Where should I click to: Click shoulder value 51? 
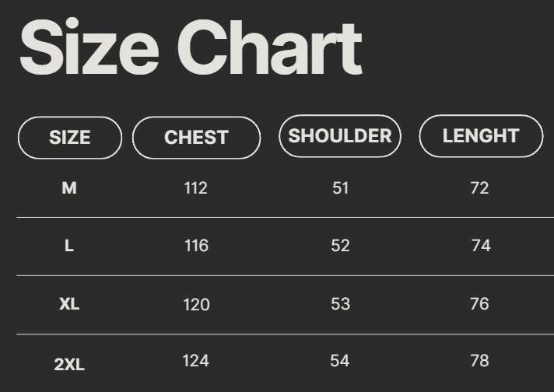tap(340, 188)
